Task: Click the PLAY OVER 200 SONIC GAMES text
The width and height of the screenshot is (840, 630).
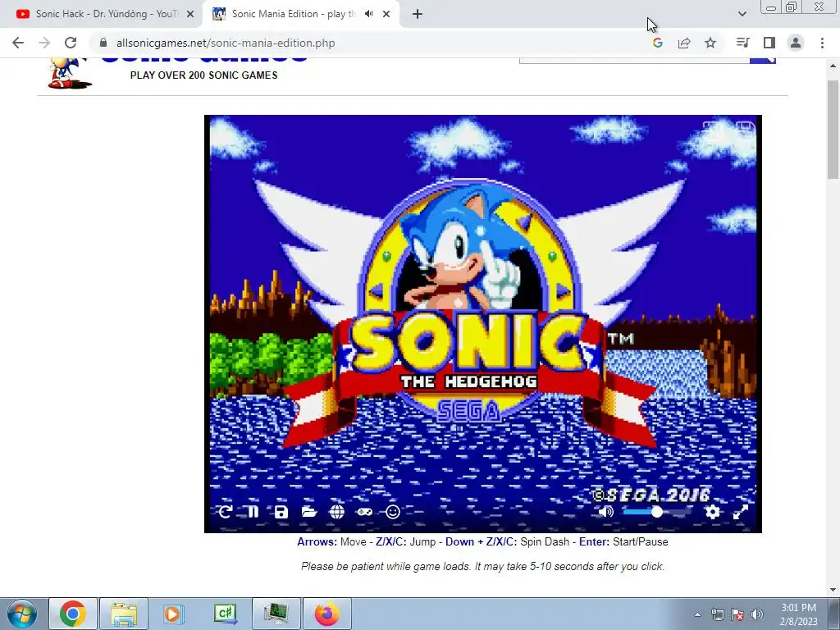Action: [x=203, y=75]
